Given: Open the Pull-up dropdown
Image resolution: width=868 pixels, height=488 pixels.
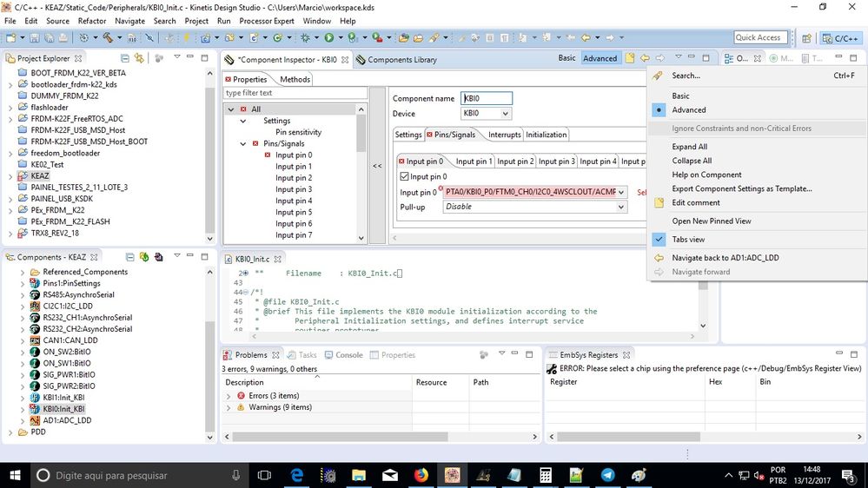Looking at the screenshot, I should click(x=621, y=208).
